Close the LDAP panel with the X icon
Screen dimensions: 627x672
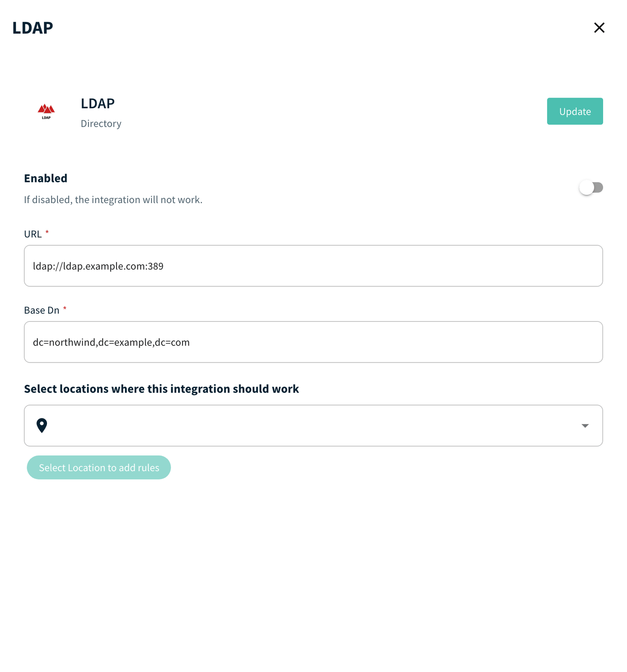[x=599, y=27]
